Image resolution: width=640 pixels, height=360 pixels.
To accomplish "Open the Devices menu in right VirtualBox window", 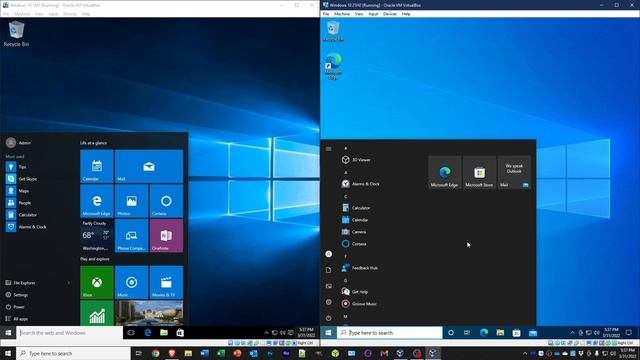I will click(390, 14).
